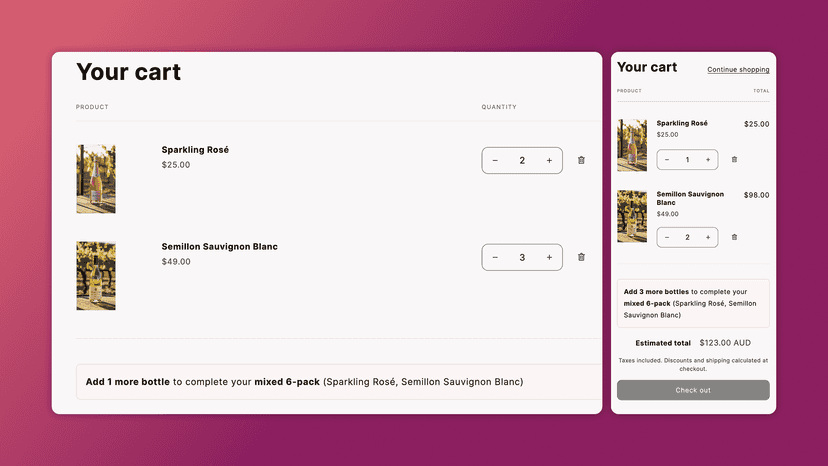Decrease Sparkling Rosé quantity in large cart
828x466 pixels.
(x=495, y=161)
